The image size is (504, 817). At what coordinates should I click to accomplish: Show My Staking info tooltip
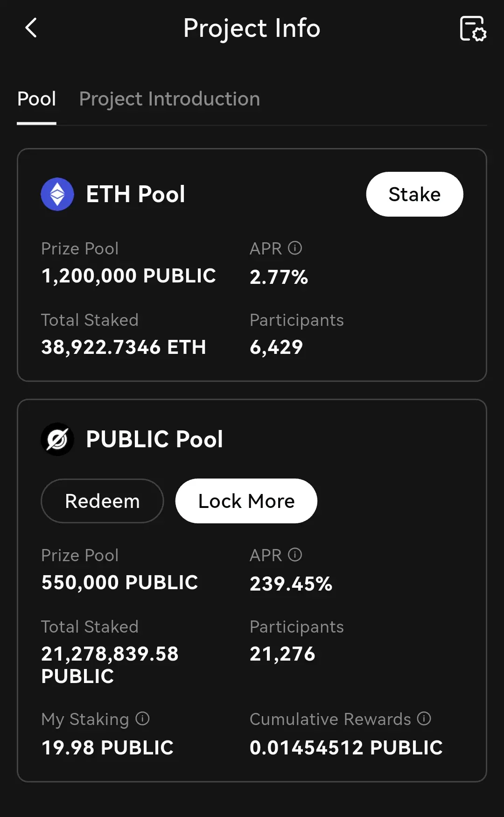142,718
